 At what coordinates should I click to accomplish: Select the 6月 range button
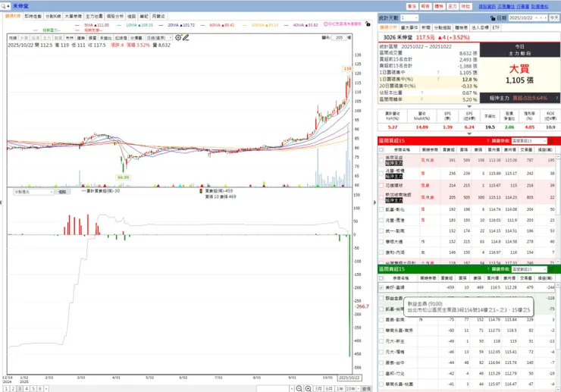[x=329, y=388]
